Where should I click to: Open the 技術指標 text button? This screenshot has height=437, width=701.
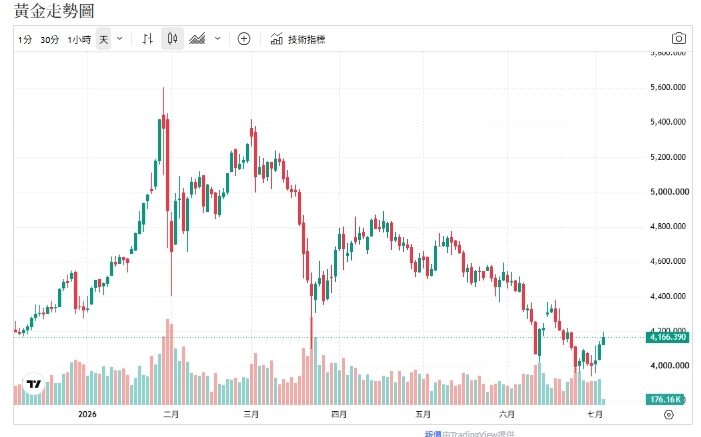[306, 39]
